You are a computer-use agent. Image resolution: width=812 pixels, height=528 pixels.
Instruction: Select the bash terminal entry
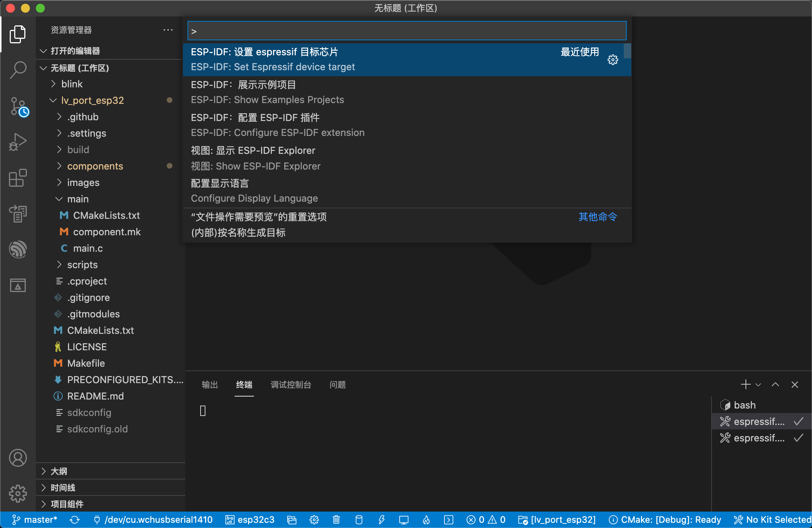pyautogui.click(x=744, y=405)
